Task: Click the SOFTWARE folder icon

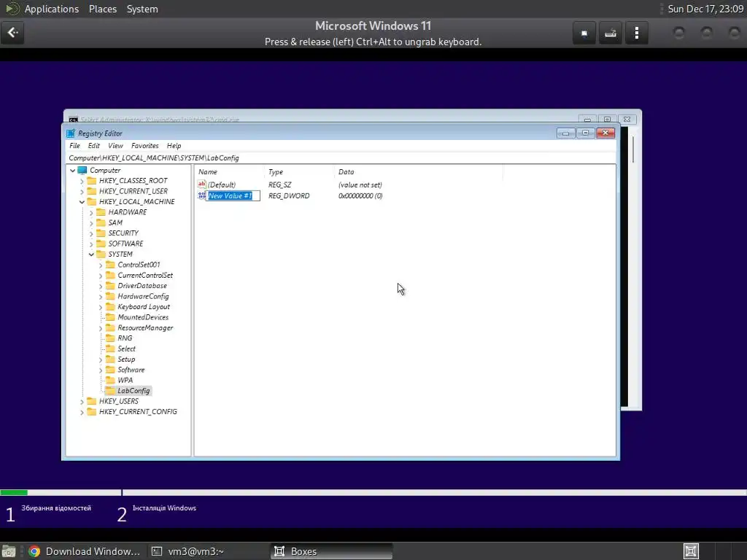Action: (x=101, y=244)
